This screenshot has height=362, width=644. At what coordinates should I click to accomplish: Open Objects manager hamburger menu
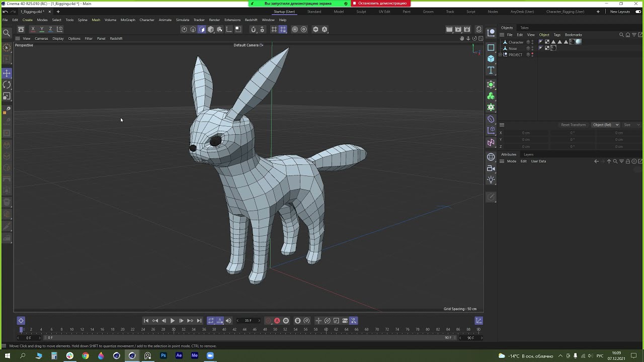pyautogui.click(x=502, y=35)
